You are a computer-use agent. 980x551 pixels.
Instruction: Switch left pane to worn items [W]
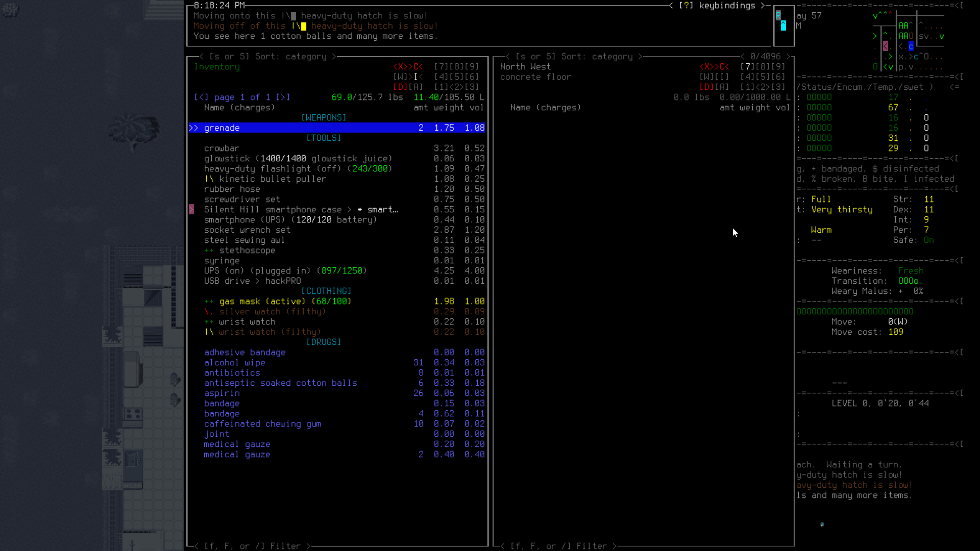(399, 77)
